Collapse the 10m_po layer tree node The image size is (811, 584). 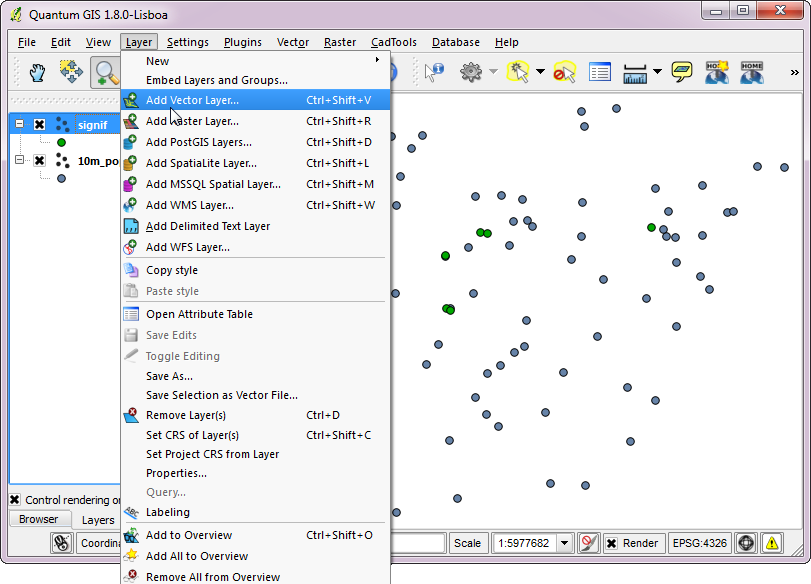pyautogui.click(x=19, y=159)
